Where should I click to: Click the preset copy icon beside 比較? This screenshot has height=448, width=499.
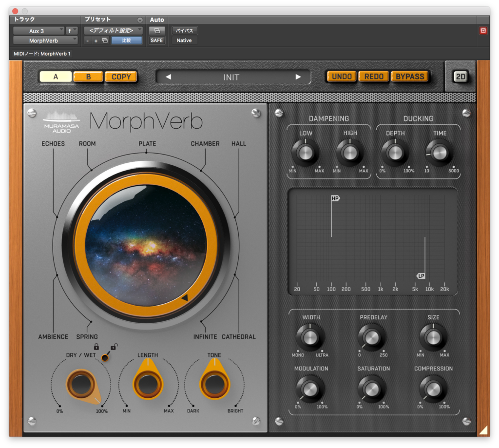104,39
